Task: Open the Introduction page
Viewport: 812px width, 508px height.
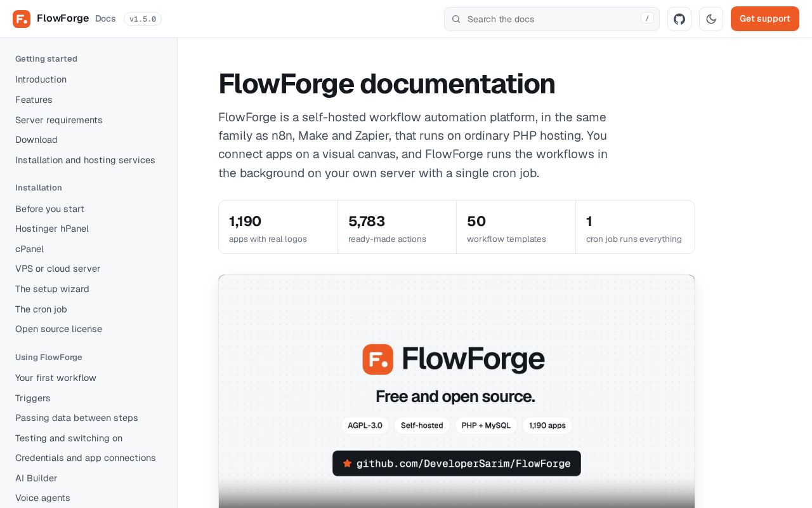Action: (41, 79)
